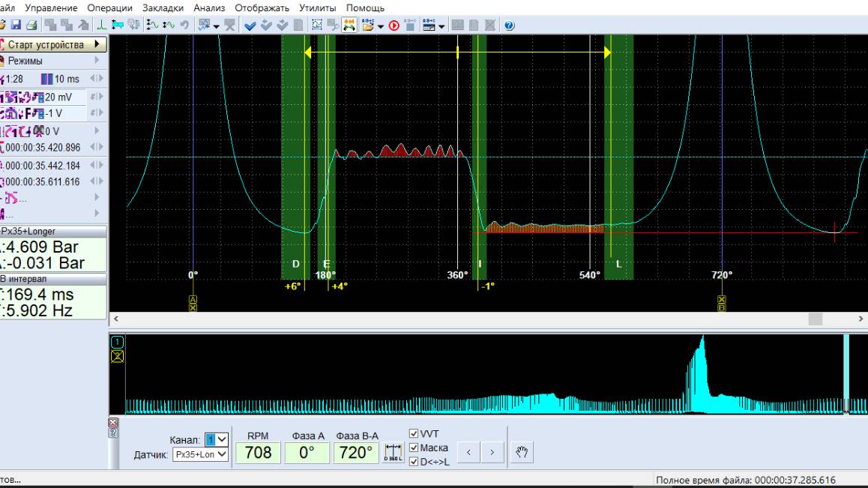Click the red circular record icon
The height and width of the screenshot is (488, 868).
pos(394,25)
